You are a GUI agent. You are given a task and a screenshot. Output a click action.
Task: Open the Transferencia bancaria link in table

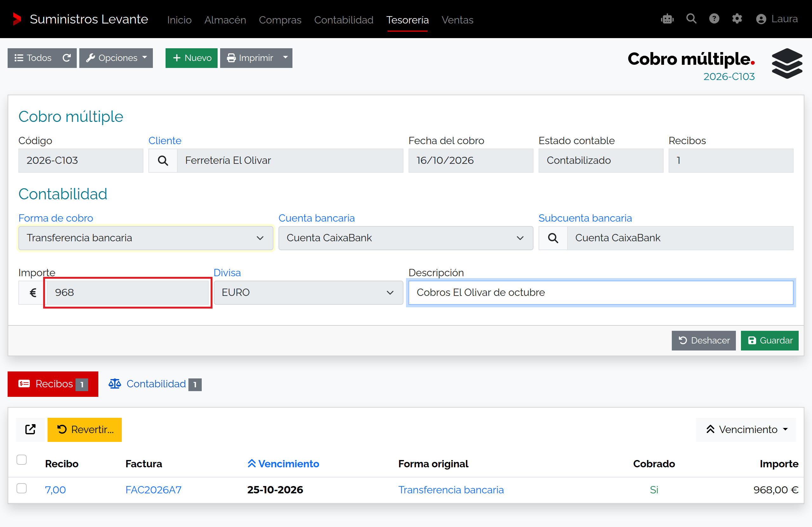[451, 490]
